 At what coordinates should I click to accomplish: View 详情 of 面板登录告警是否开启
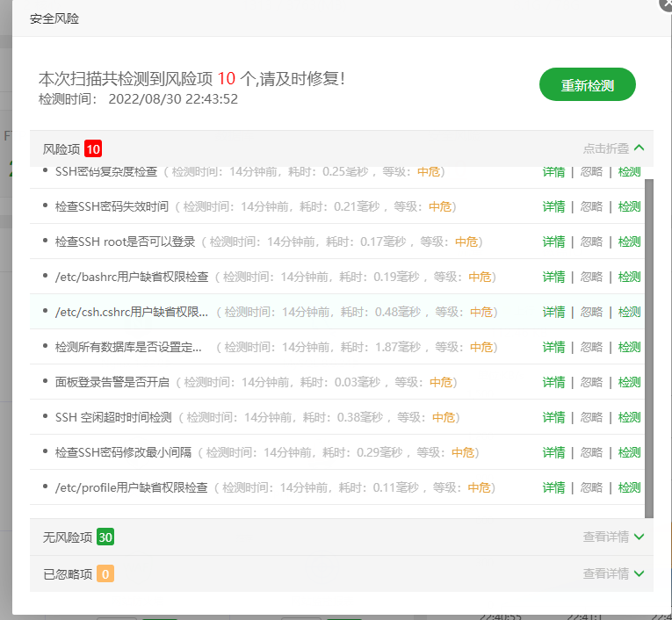[553, 382]
